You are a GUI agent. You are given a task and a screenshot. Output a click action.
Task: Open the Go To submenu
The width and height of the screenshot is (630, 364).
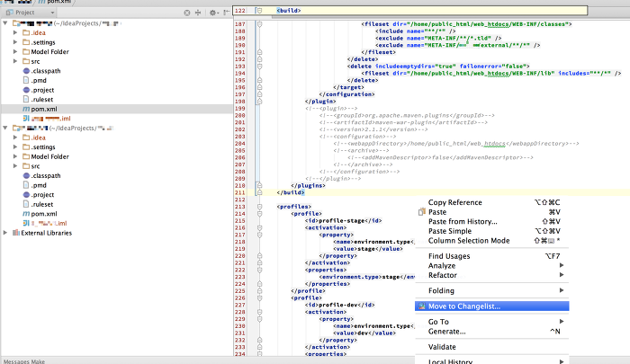491,322
